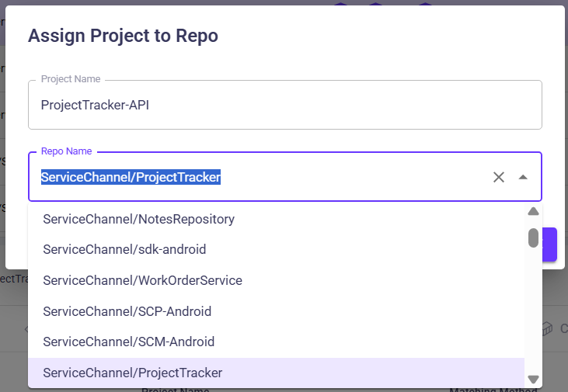
Task: Click the cube icon behind the dialog
Action: (x=547, y=328)
